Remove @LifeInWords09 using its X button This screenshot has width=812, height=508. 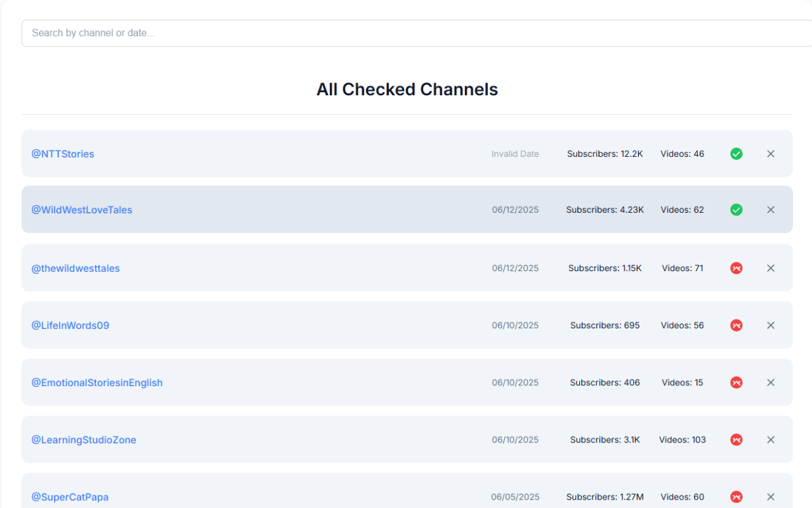click(770, 325)
